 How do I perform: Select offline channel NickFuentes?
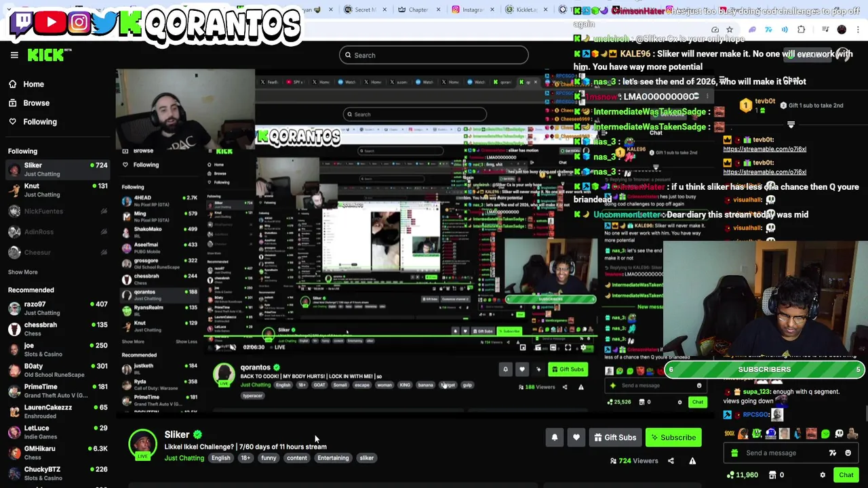coord(58,211)
